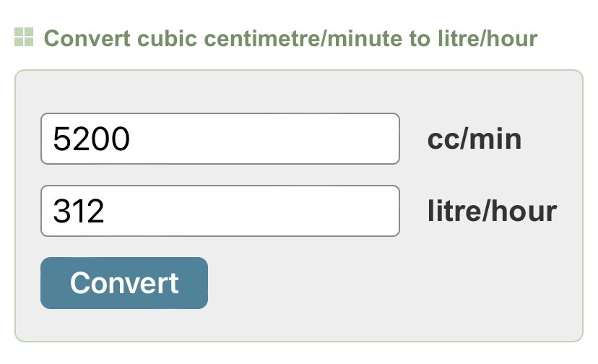Click the four-square icon left of the title
The width and height of the screenshot is (598, 364).
24,37
